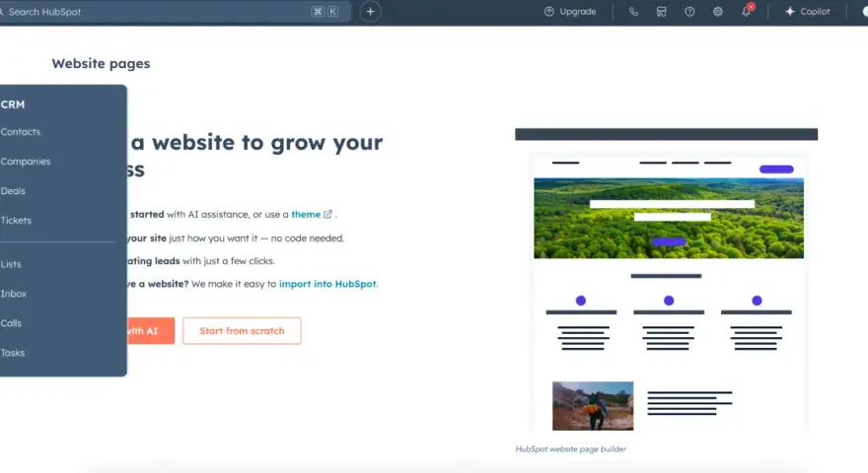Click the external link icon beside theme
The width and height of the screenshot is (868, 473).
(x=327, y=214)
